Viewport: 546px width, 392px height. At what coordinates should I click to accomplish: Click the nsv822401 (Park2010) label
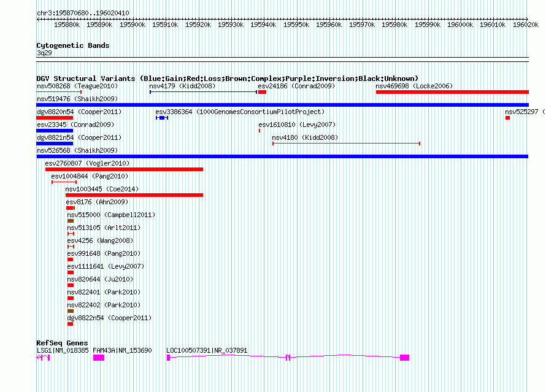[x=104, y=292]
